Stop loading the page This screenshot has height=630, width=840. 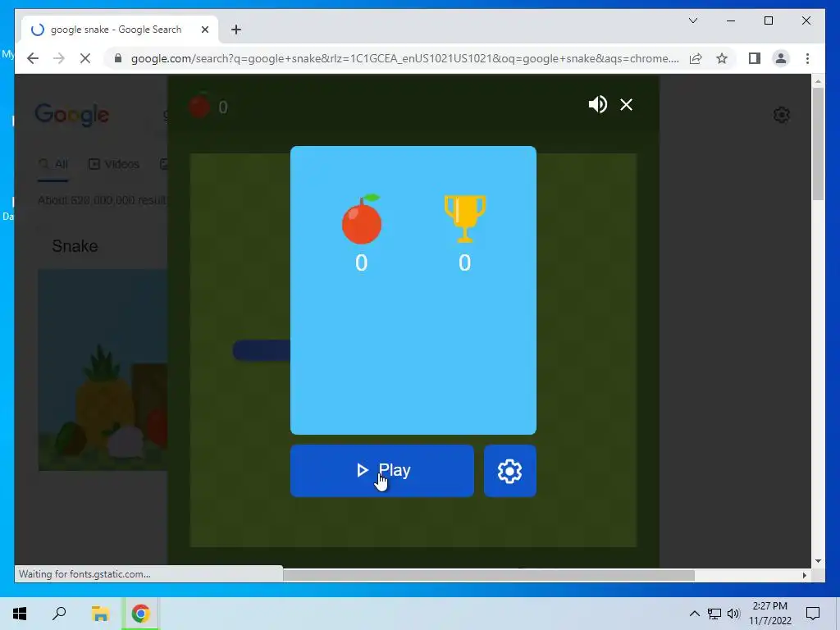pyautogui.click(x=85, y=58)
